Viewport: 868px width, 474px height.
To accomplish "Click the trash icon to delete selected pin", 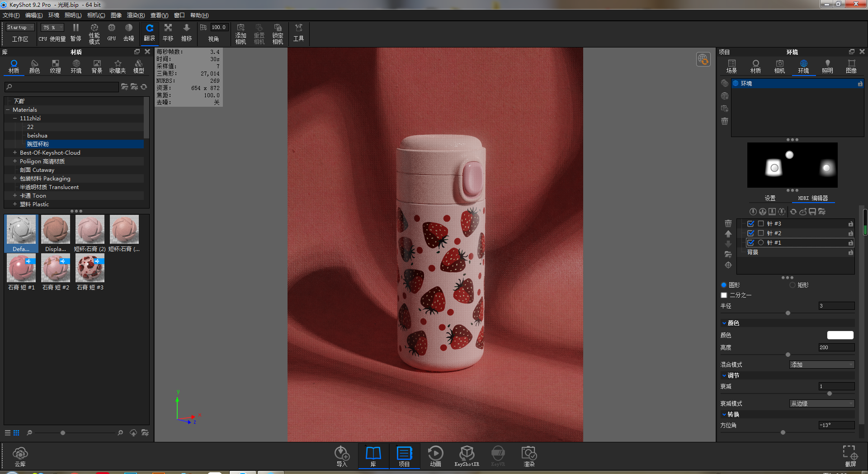I will pyautogui.click(x=728, y=223).
